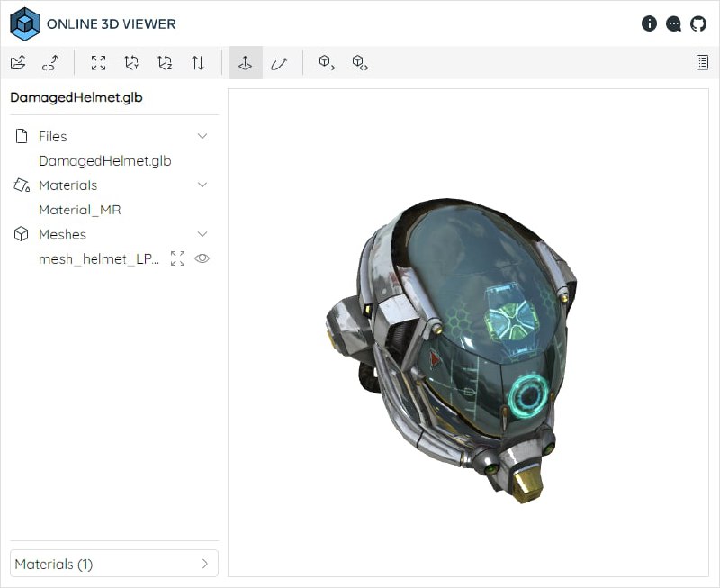Collapse the Materials section
The image size is (720, 588).
[203, 185]
